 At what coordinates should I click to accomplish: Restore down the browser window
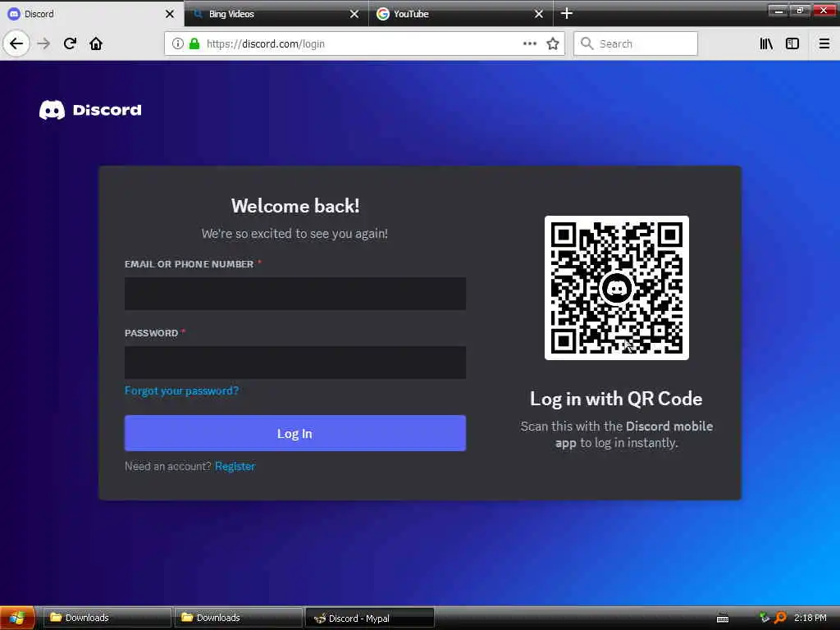click(800, 10)
